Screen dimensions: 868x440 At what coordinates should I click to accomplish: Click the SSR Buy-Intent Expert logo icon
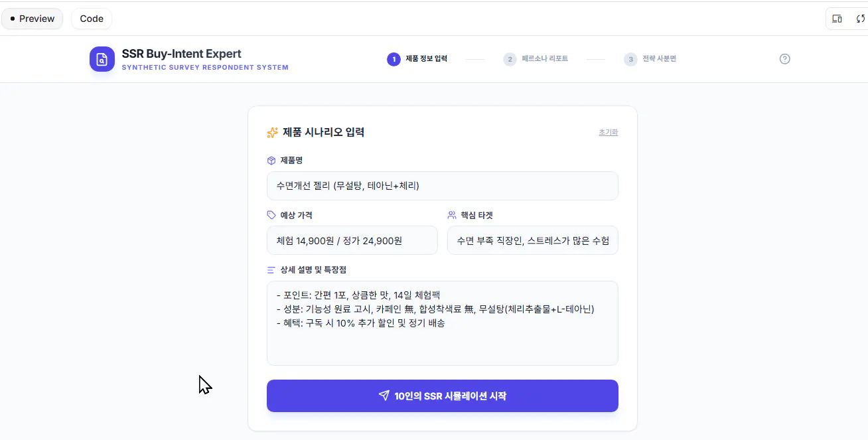coord(102,59)
